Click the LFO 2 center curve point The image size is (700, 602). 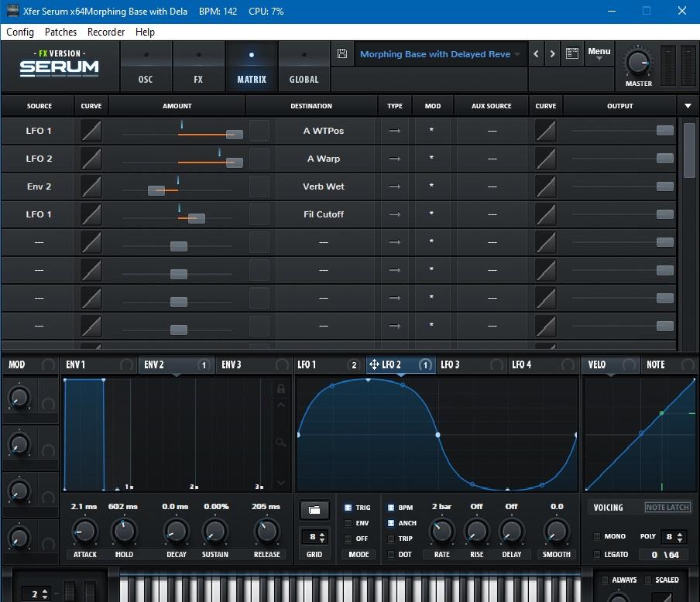click(437, 435)
